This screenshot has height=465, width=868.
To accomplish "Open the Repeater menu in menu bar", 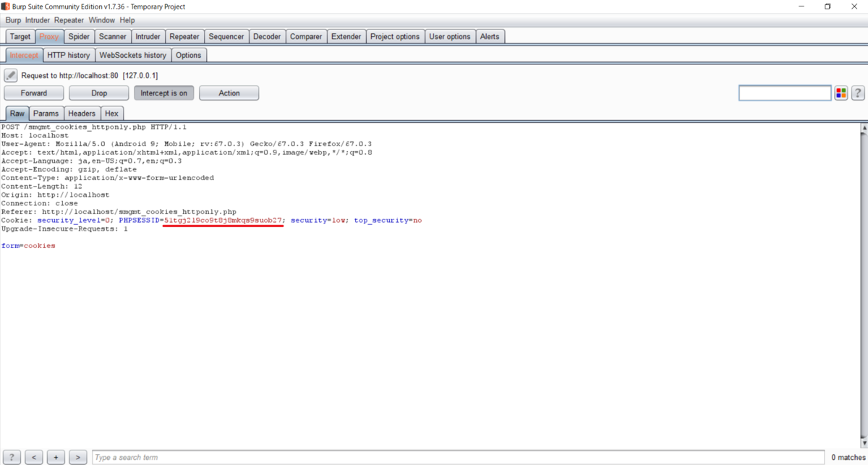I will [69, 20].
